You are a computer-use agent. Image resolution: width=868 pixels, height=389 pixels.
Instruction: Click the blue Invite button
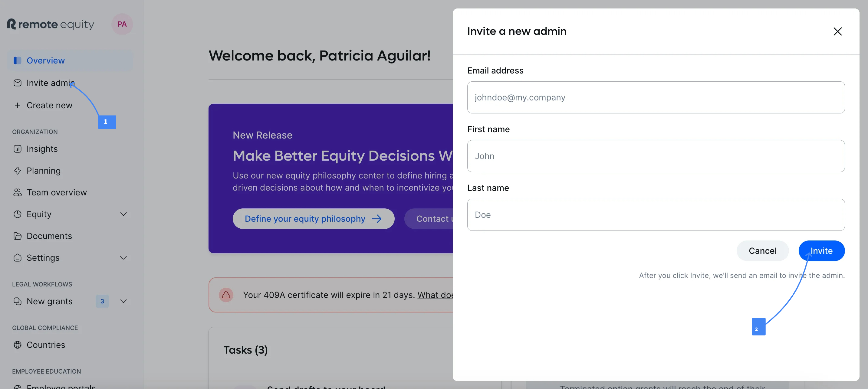tap(821, 250)
